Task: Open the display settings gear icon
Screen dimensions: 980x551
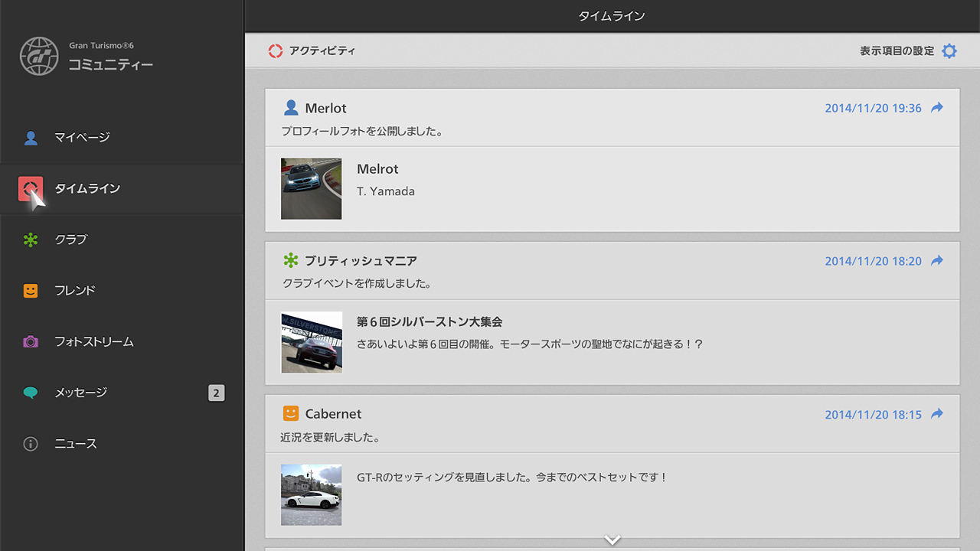Action: tap(949, 51)
